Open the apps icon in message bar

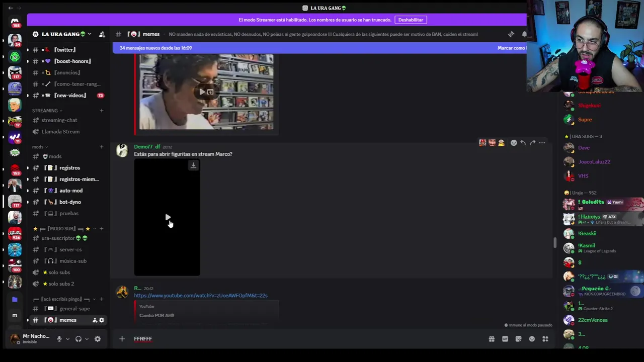point(545,339)
